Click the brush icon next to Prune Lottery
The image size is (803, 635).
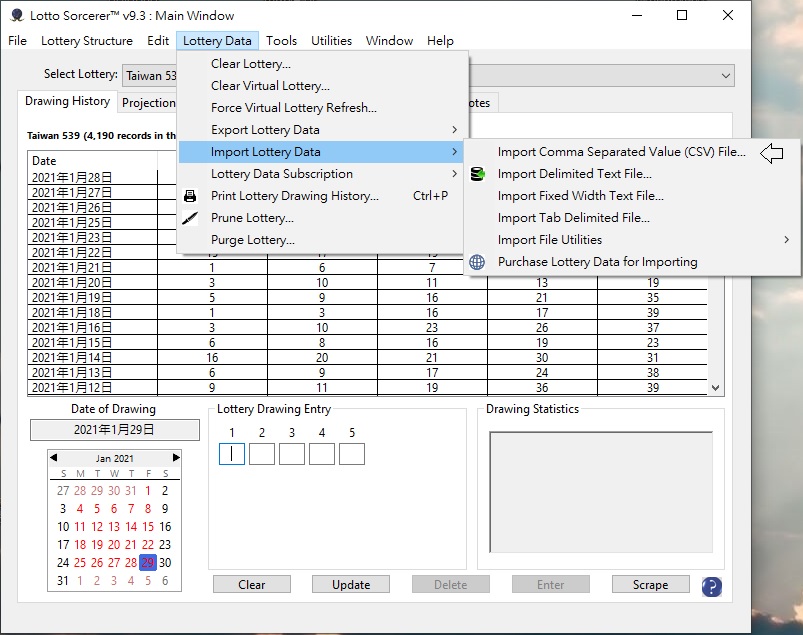[x=190, y=218]
